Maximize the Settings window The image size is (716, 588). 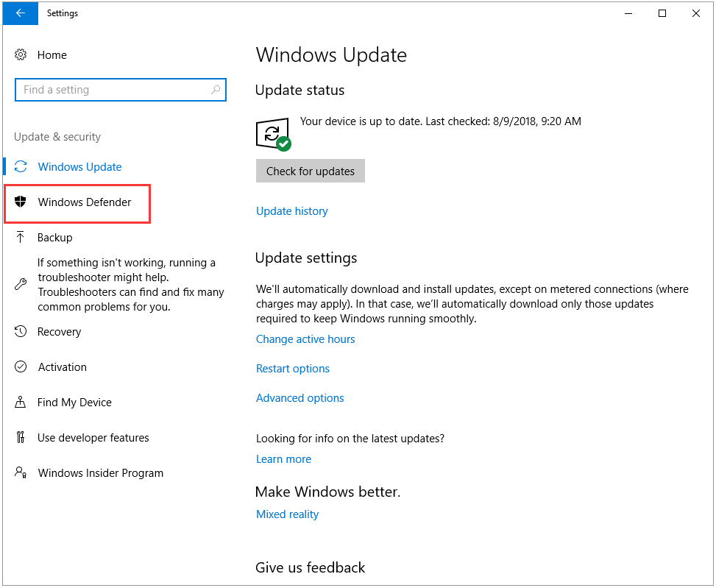coord(662,13)
